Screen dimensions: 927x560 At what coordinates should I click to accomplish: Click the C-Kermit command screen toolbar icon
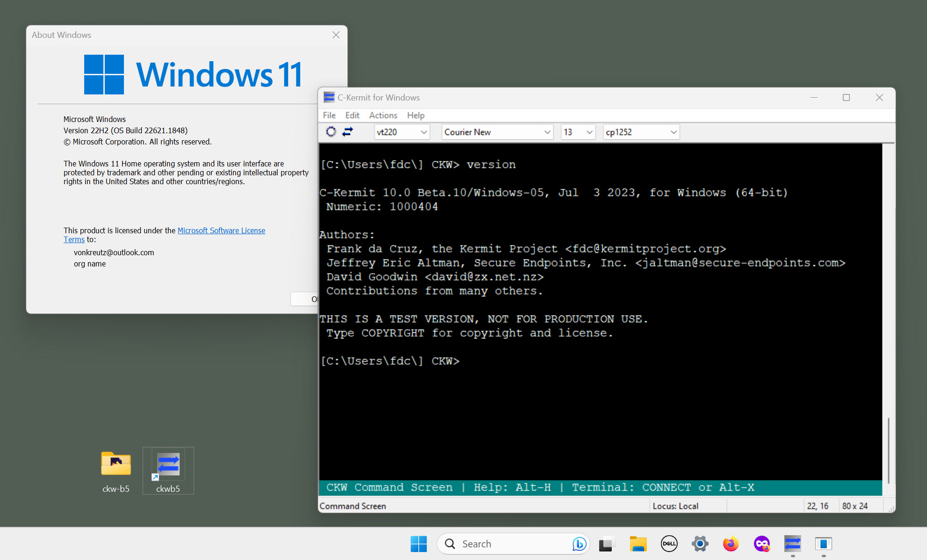coord(331,132)
